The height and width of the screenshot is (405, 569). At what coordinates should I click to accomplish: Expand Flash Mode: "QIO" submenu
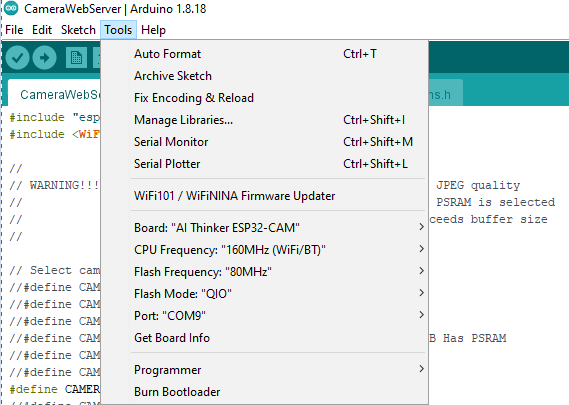265,294
